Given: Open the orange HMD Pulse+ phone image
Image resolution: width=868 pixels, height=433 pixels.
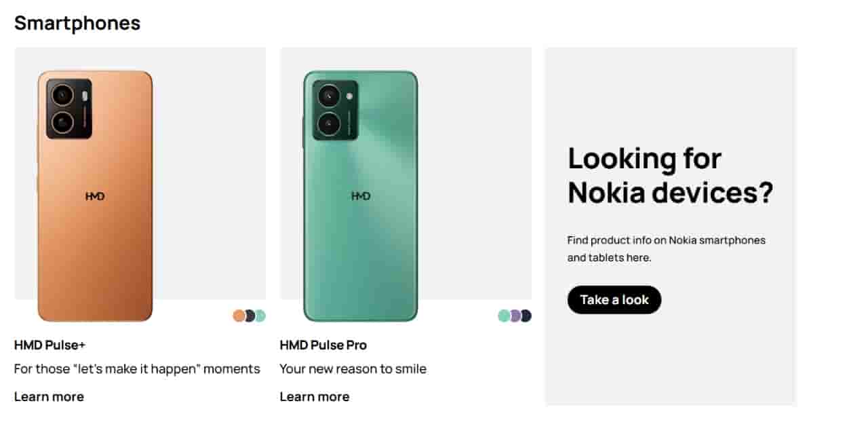Looking at the screenshot, I should click(x=95, y=238).
